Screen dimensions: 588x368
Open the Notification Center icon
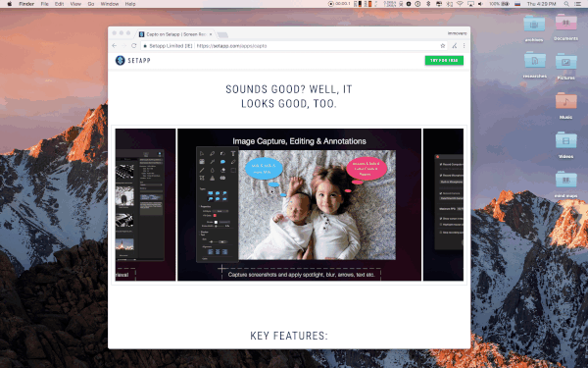(x=578, y=4)
